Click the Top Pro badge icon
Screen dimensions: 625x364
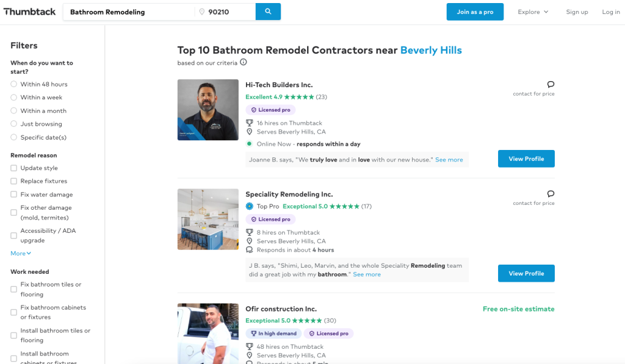pyautogui.click(x=249, y=206)
